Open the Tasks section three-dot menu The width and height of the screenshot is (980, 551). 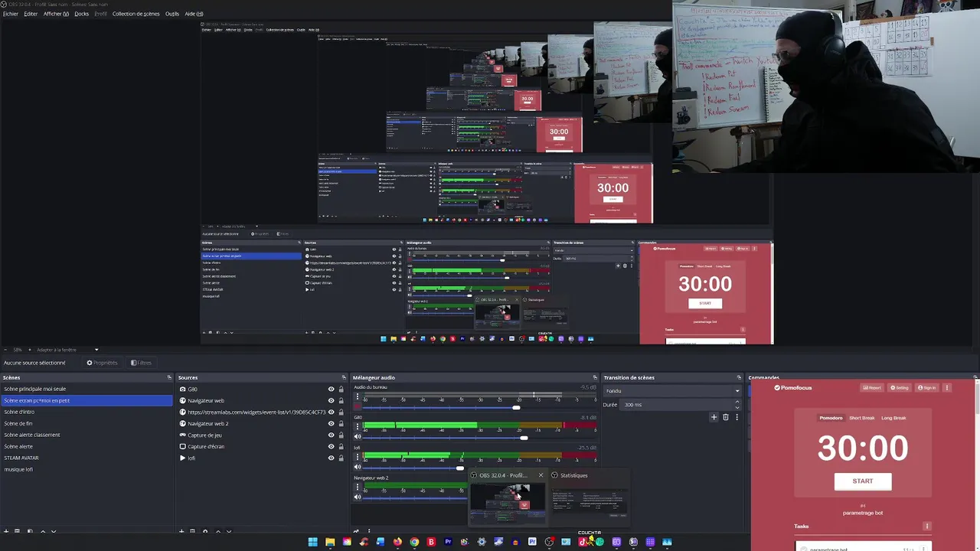coord(926,527)
